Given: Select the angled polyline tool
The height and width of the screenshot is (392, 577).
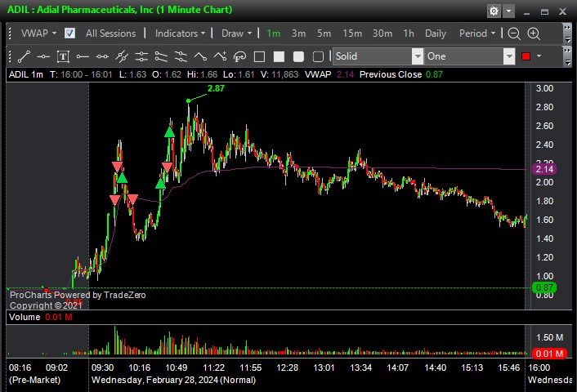Looking at the screenshot, I should 200,56.
